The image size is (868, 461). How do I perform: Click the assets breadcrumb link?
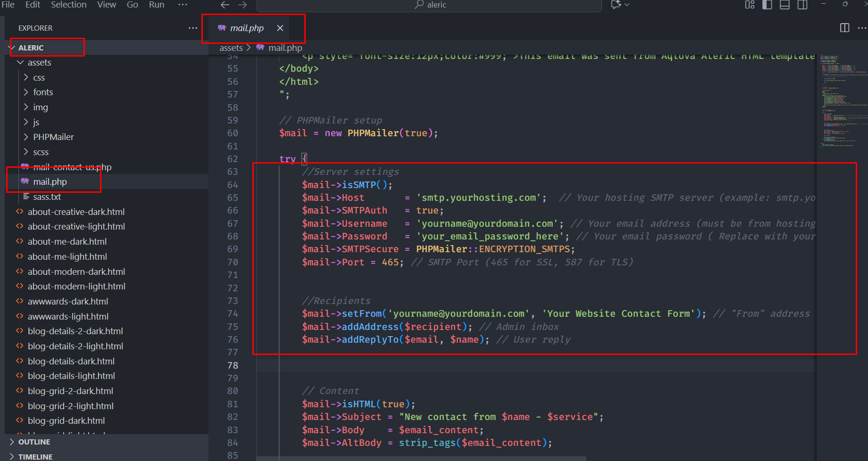[231, 48]
